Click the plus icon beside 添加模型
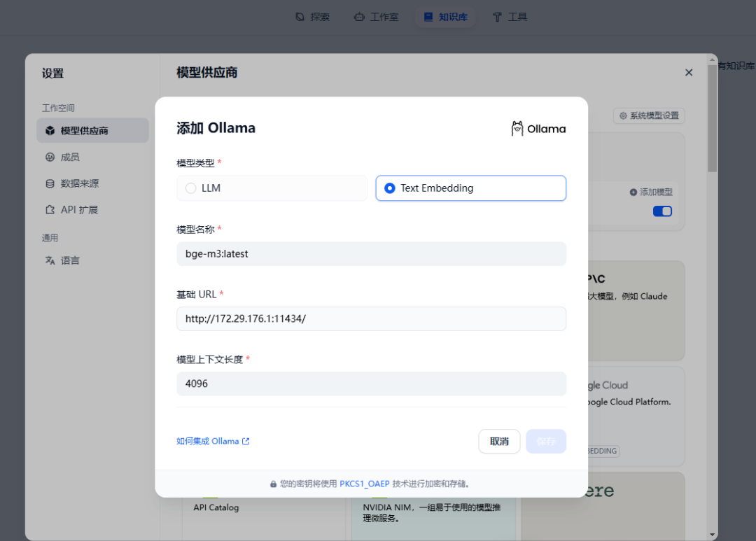Viewport: 756px width, 541px height. click(x=633, y=192)
